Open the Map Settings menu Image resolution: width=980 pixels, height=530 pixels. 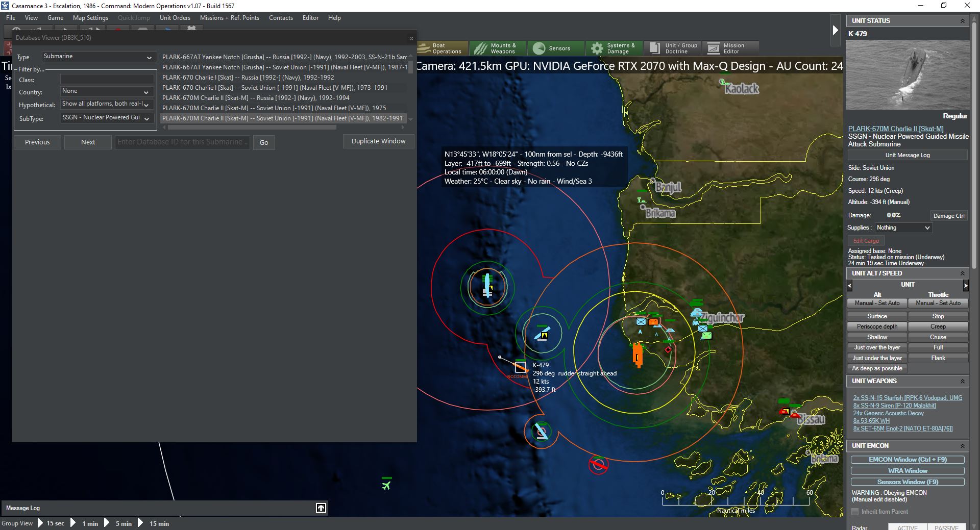90,18
